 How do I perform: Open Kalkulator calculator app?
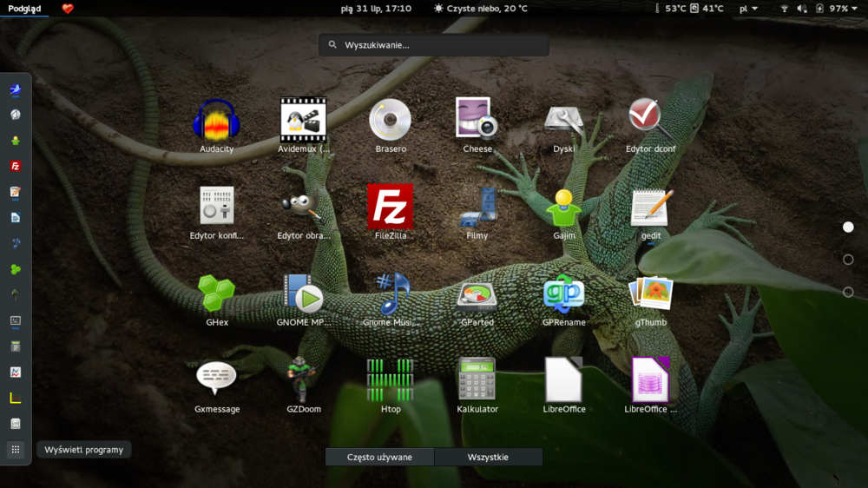point(477,380)
